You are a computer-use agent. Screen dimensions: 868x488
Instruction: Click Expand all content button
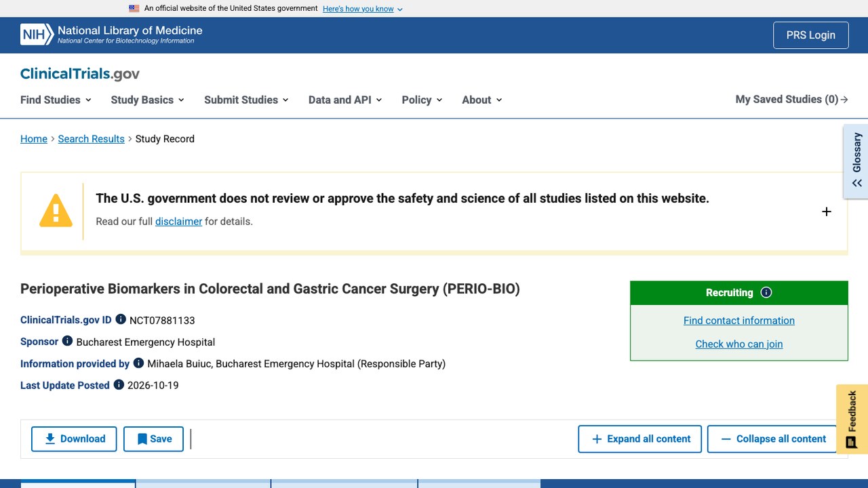tap(641, 439)
